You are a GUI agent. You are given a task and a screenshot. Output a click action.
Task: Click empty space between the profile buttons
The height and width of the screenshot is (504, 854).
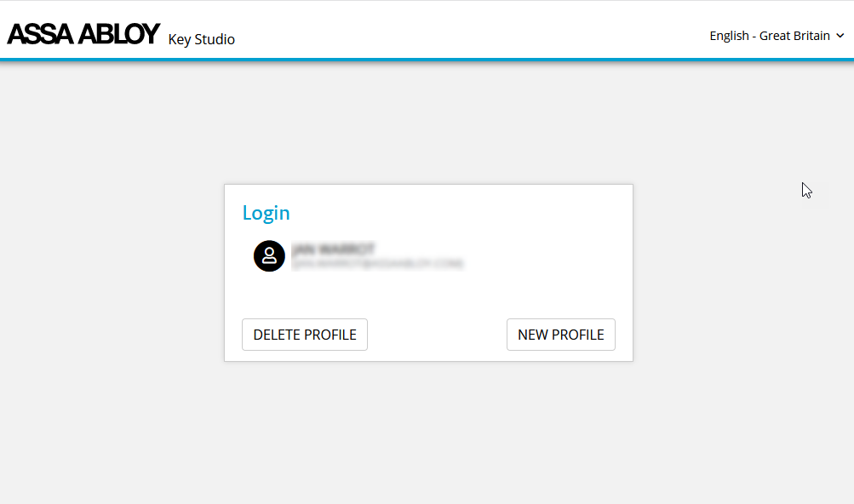point(436,335)
